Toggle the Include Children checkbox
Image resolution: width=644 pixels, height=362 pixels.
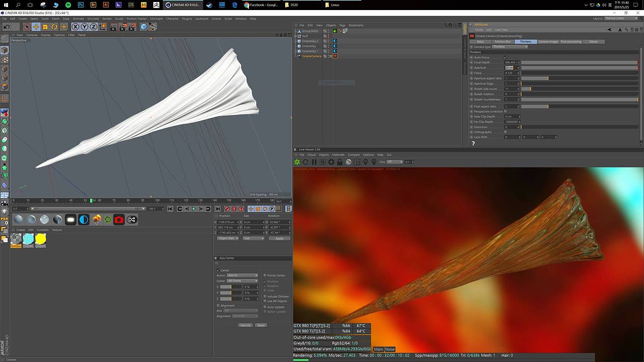[x=265, y=297]
